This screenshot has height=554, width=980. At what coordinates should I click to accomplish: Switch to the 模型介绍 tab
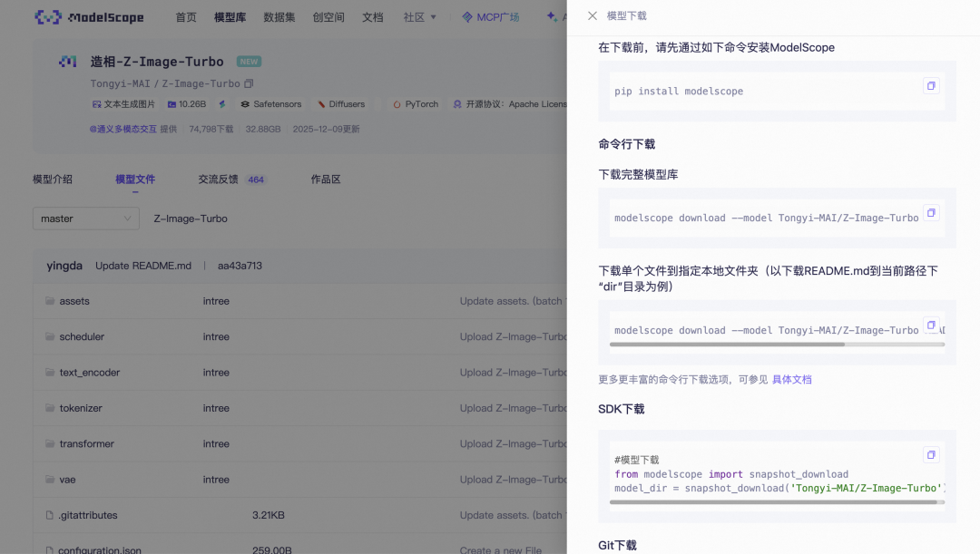53,180
